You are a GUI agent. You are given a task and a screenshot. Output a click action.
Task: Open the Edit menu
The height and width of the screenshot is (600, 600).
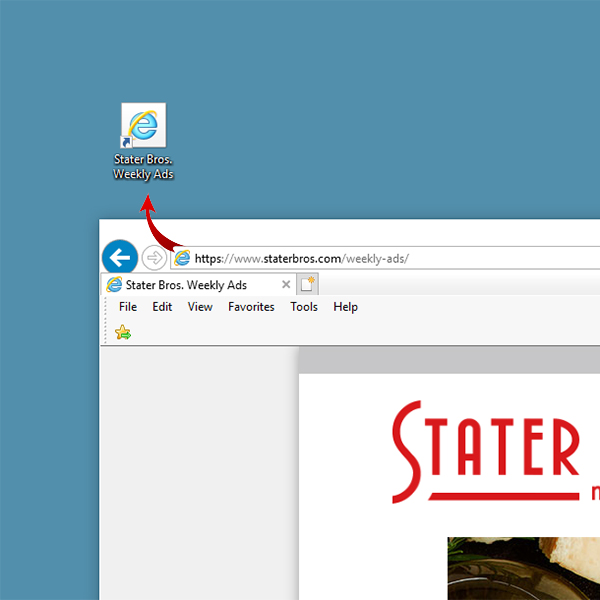(x=162, y=307)
